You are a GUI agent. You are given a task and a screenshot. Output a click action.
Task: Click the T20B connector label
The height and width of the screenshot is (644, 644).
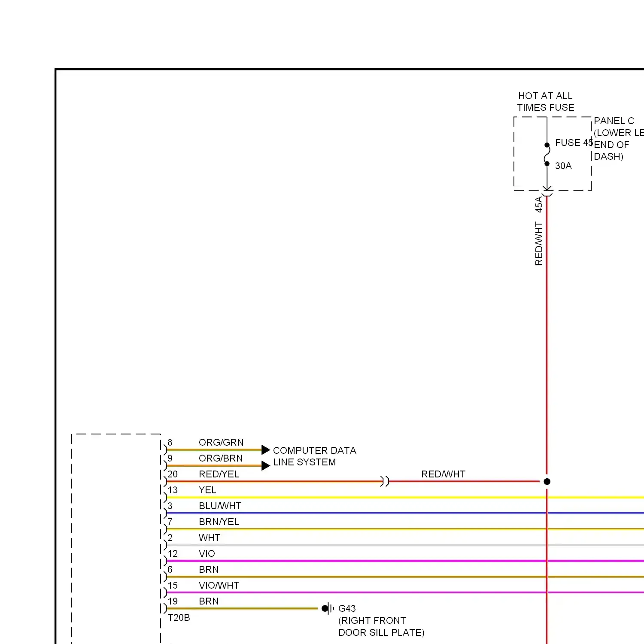point(179,617)
